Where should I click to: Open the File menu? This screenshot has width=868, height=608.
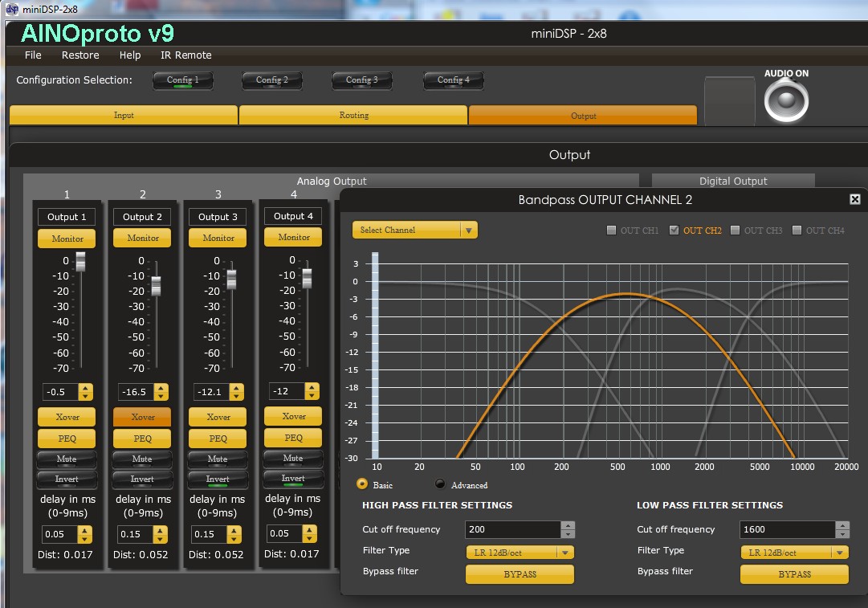(33, 55)
